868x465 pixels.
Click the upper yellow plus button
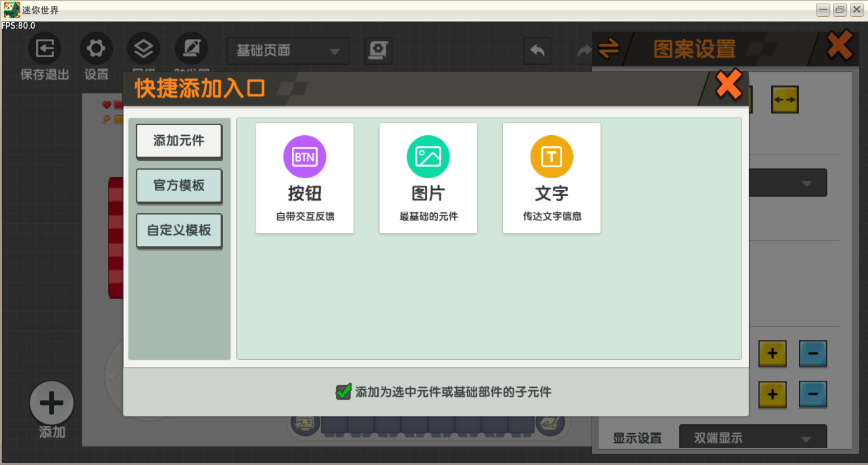772,353
